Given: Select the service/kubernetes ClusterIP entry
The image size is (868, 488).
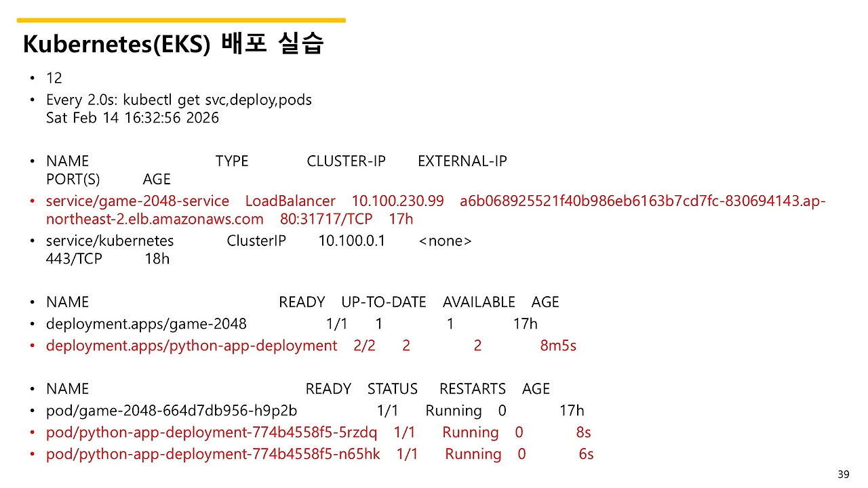Looking at the screenshot, I should tap(109, 240).
